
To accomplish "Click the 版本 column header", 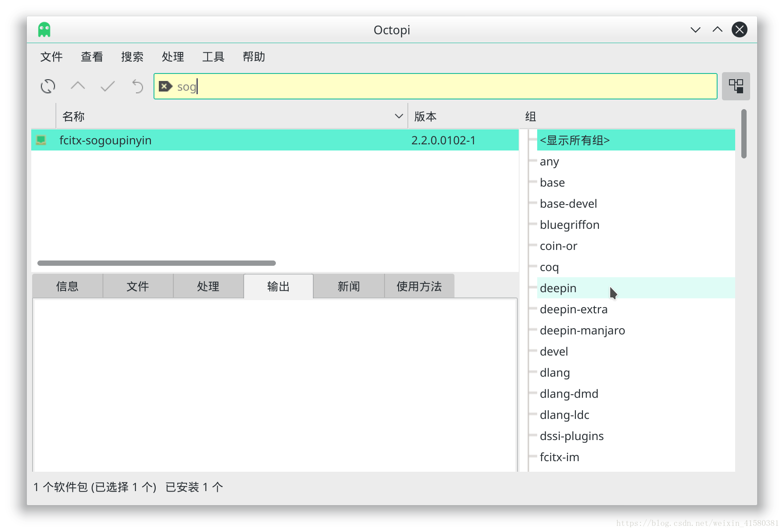I will pyautogui.click(x=463, y=117).
